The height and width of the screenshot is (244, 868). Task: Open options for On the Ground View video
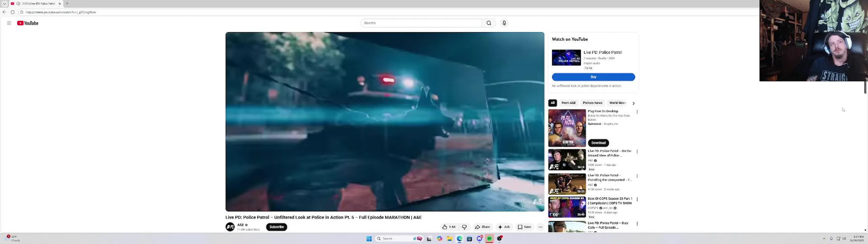pos(637,151)
